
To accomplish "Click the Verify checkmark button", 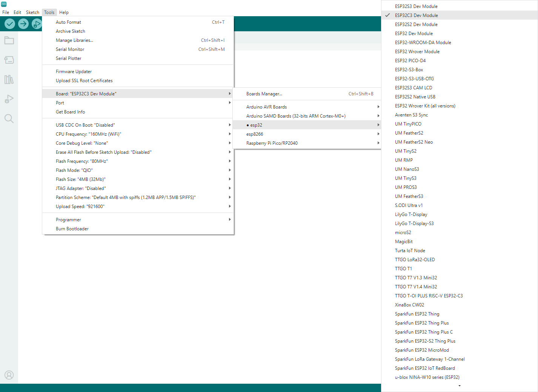I will (x=10, y=24).
